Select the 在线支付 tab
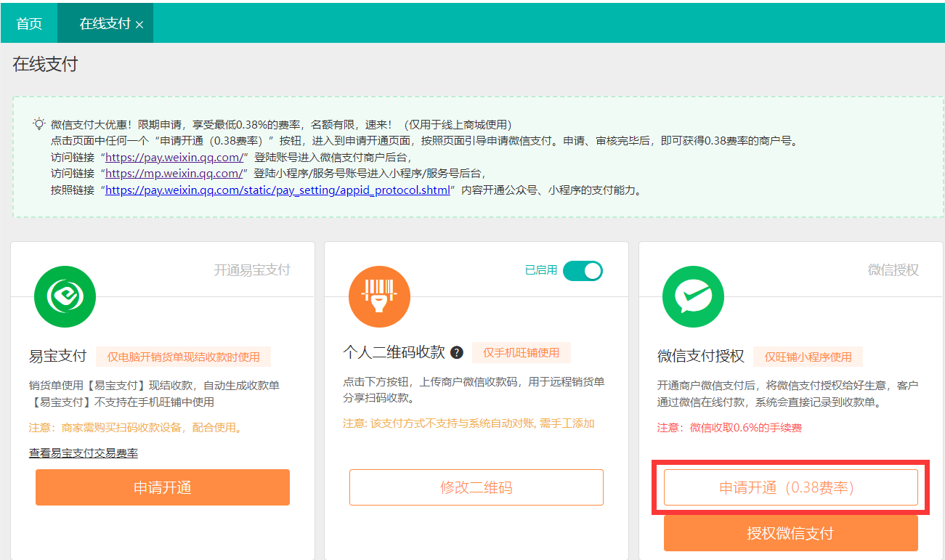 point(104,23)
